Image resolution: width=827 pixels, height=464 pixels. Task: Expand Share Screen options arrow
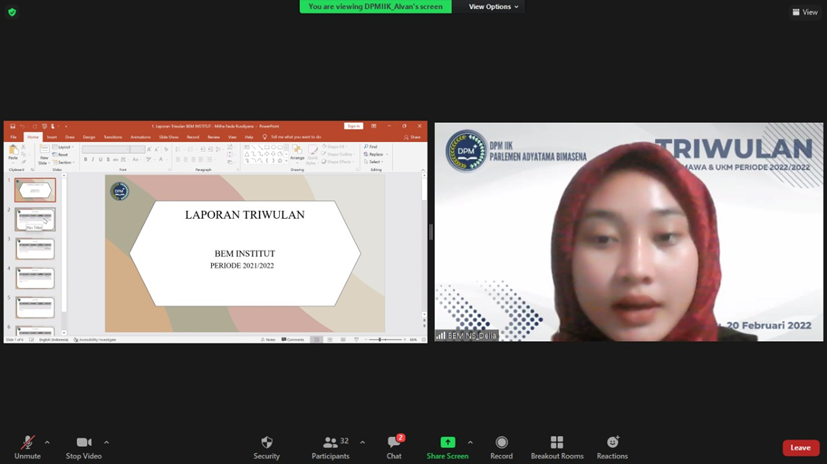(470, 442)
